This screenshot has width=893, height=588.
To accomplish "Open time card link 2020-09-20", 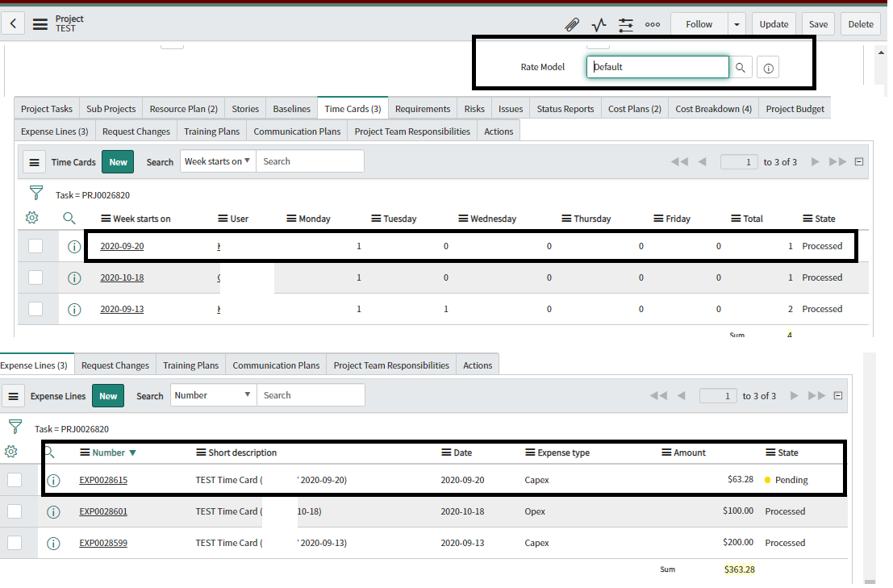I will point(122,247).
